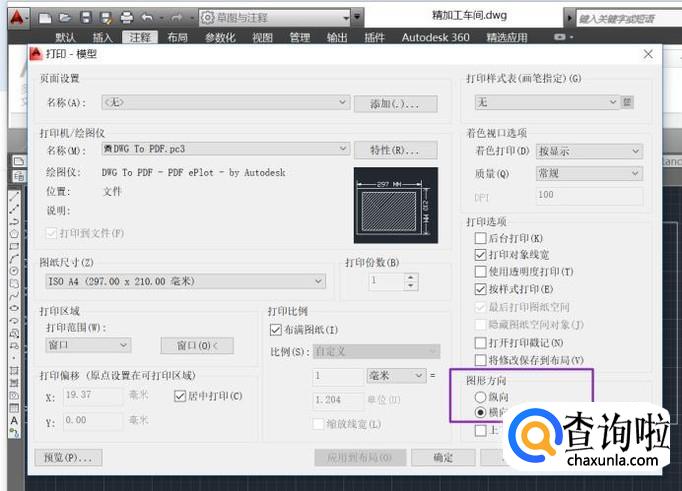The height and width of the screenshot is (491, 682).
Task: Click the New drawing icon
Action: [45, 18]
